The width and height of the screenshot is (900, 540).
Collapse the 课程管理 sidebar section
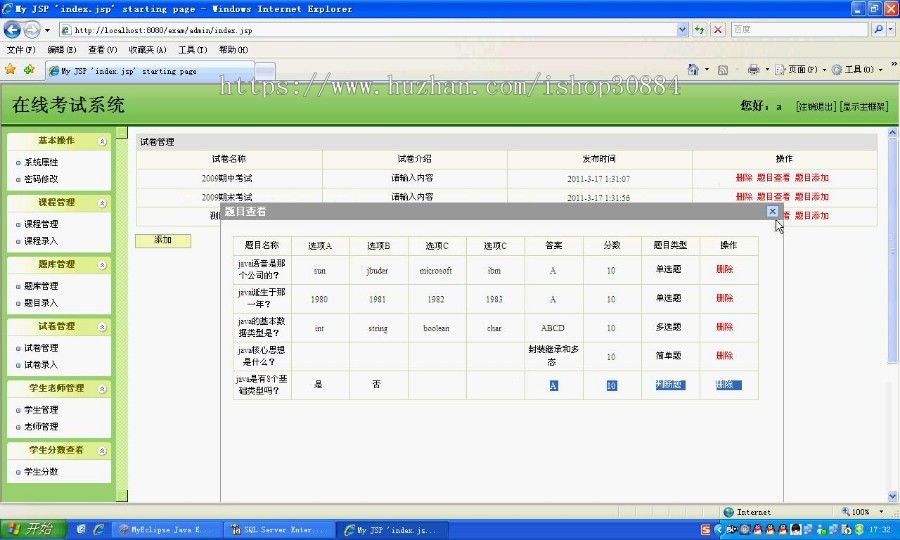[102, 203]
